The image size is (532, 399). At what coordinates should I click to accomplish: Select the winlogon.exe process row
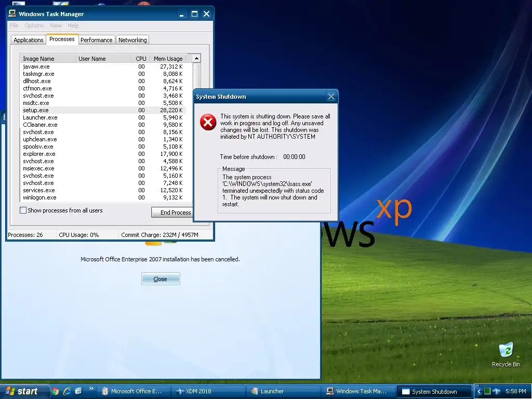tap(103, 197)
